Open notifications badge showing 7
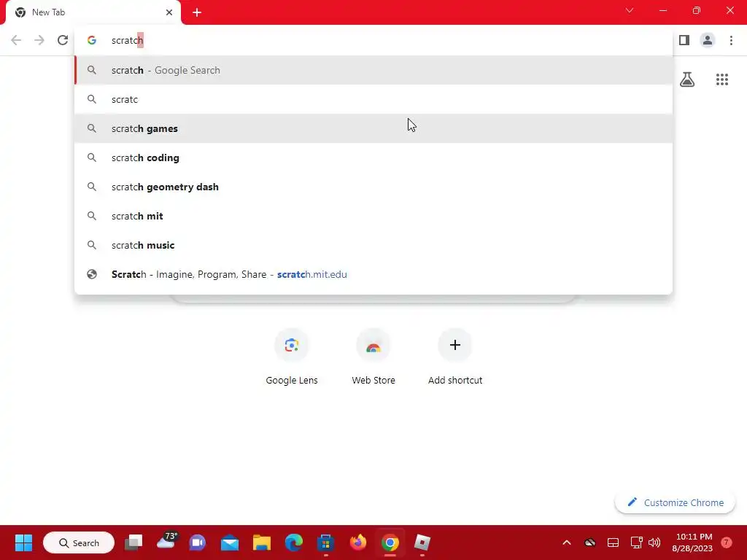Viewport: 747px width, 560px height. pos(727,542)
